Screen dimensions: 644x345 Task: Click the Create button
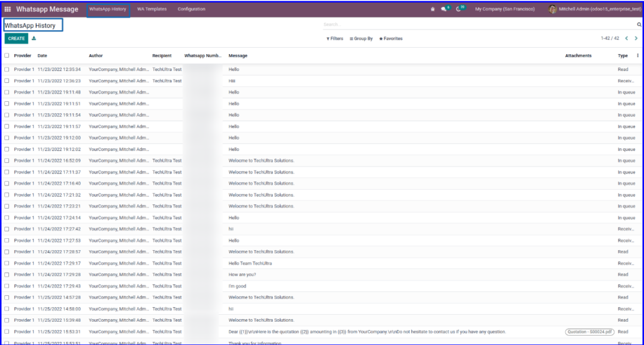16,38
